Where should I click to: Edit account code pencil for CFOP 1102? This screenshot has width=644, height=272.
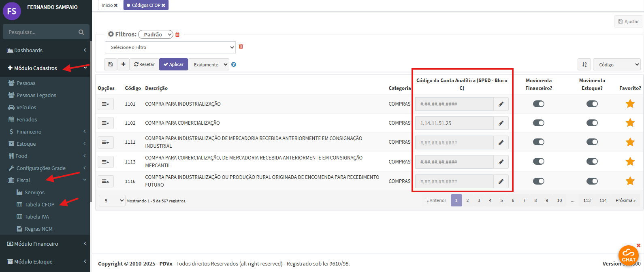click(501, 123)
